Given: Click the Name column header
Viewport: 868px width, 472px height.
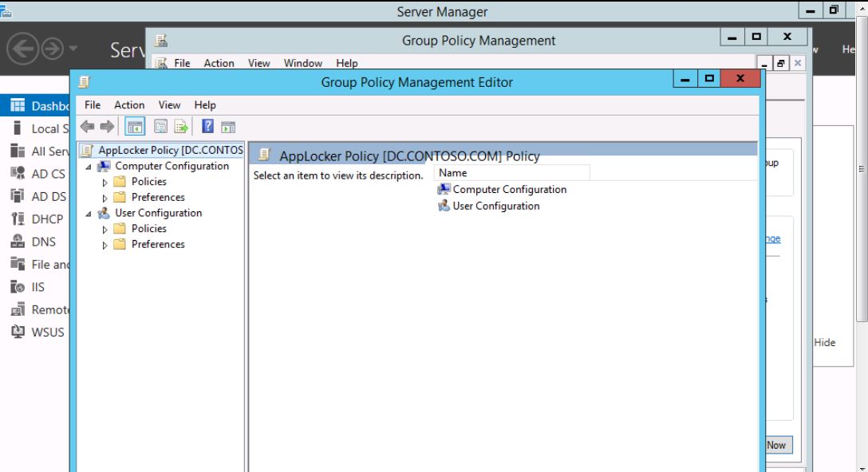Looking at the screenshot, I should click(x=511, y=173).
